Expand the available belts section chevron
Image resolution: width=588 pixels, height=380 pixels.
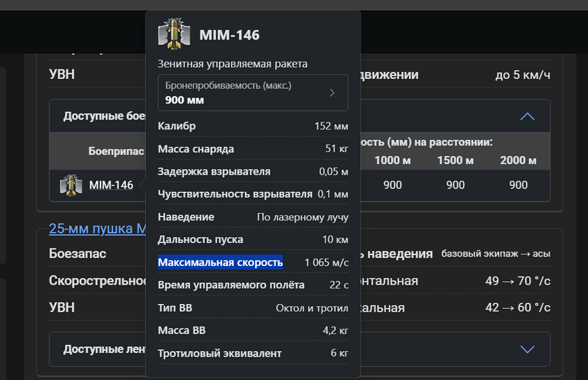click(527, 349)
